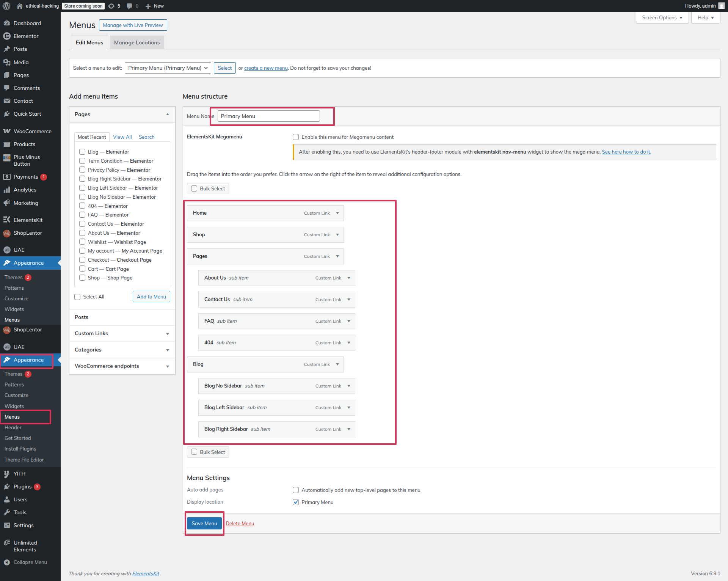The height and width of the screenshot is (581, 728).
Task: Click the WordPress logo icon
Action: pyautogui.click(x=6, y=6)
